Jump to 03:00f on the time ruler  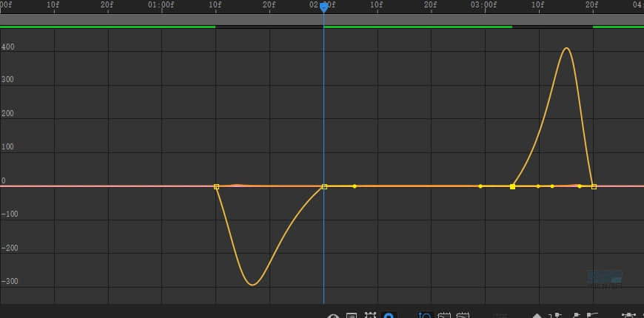[x=485, y=6]
